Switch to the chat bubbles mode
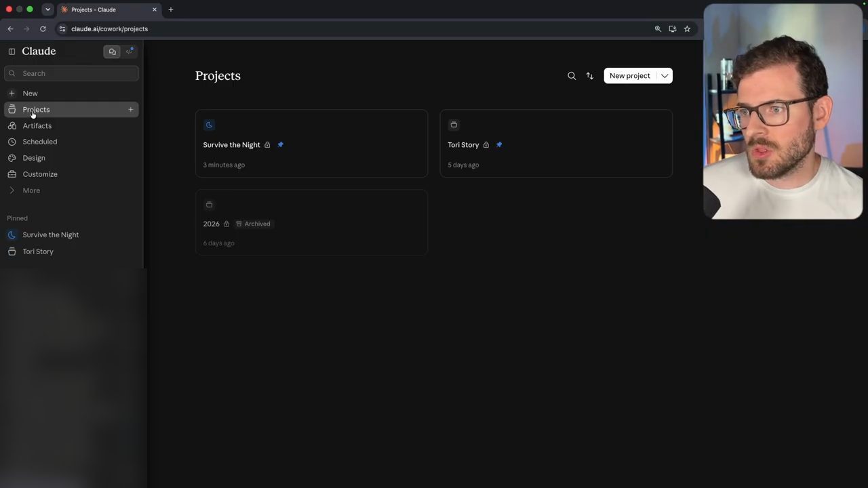 [x=112, y=52]
